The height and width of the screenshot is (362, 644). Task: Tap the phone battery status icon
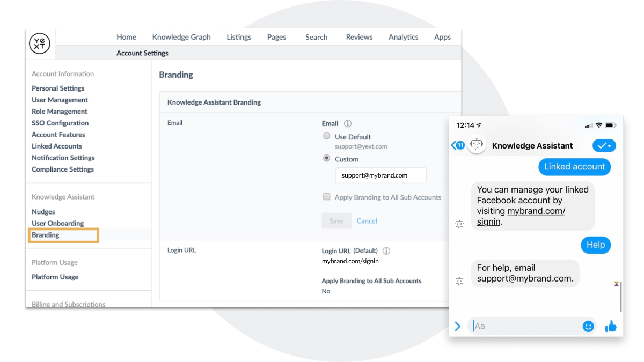coord(610,125)
